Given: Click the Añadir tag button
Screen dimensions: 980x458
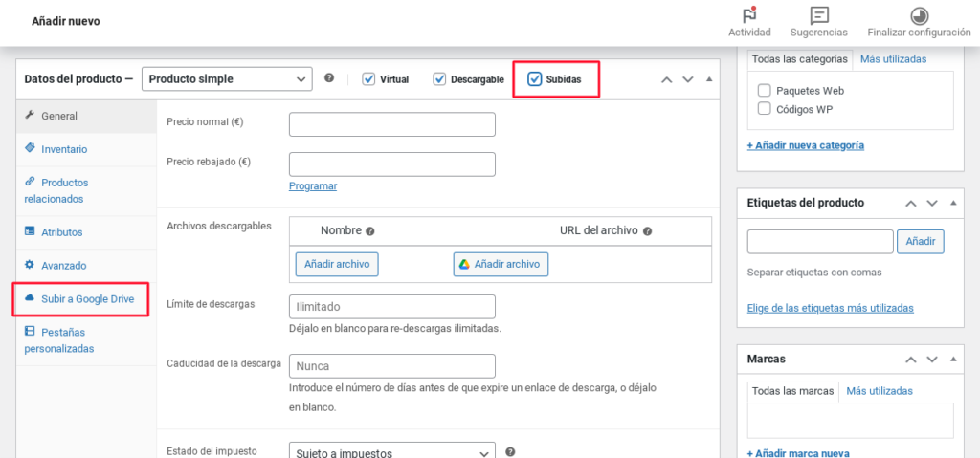Looking at the screenshot, I should pos(921,241).
